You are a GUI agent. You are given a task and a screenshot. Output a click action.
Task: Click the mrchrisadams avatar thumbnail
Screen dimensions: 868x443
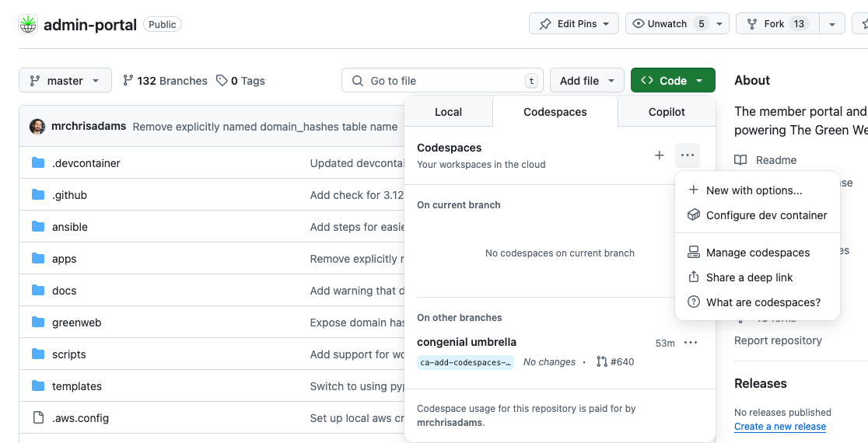(x=37, y=127)
